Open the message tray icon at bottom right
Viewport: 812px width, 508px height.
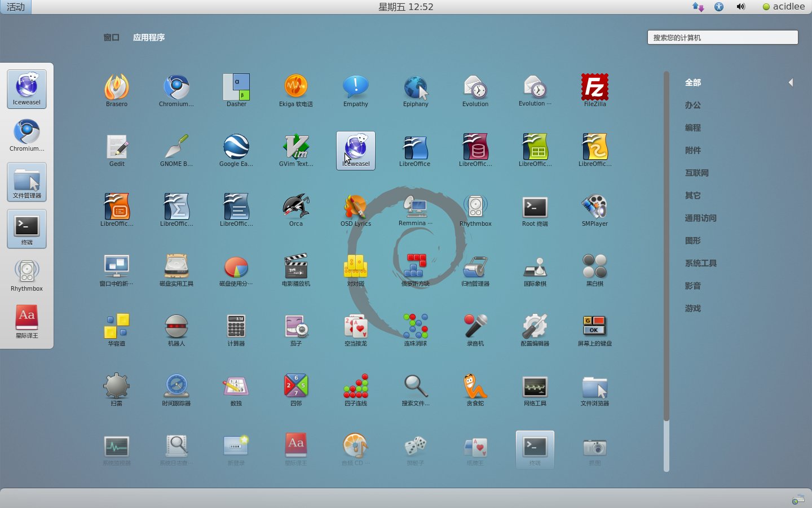click(798, 499)
